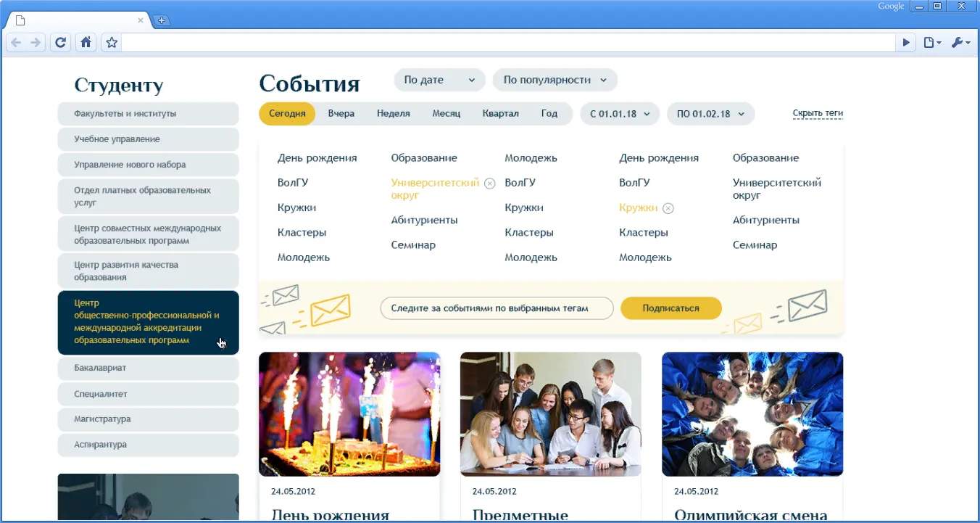Open blue jackets circle event thumbnail

752,414
